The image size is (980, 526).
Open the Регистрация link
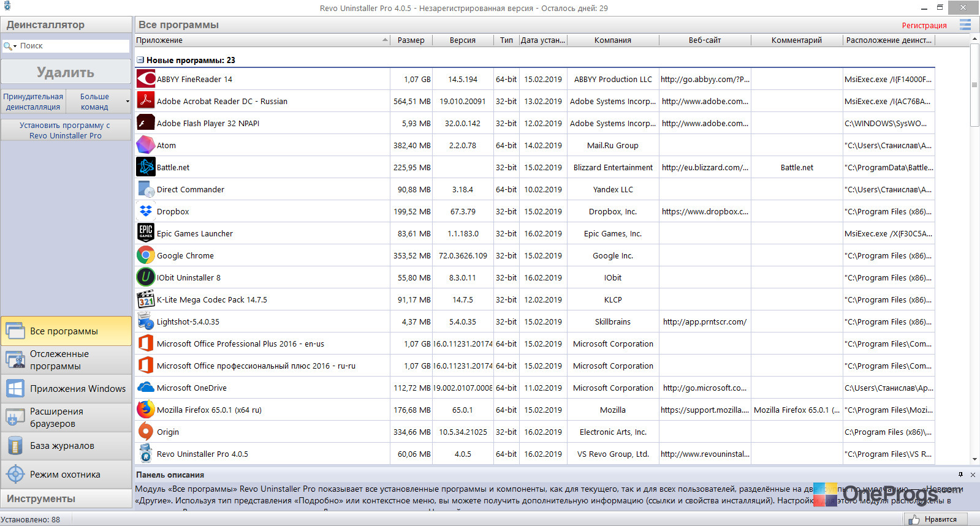point(924,25)
